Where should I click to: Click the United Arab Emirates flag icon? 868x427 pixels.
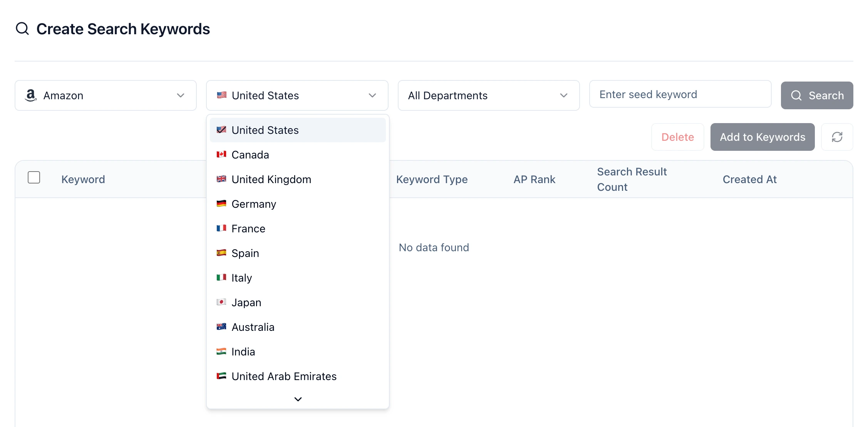click(x=221, y=376)
